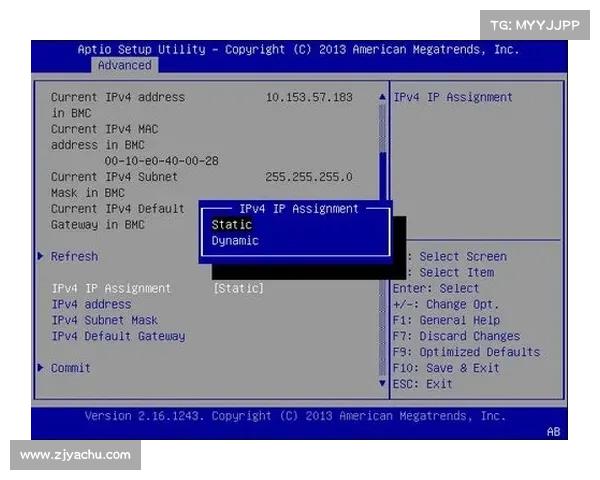Open the Advanced tab
This screenshot has height=480, width=600.
pos(124,65)
